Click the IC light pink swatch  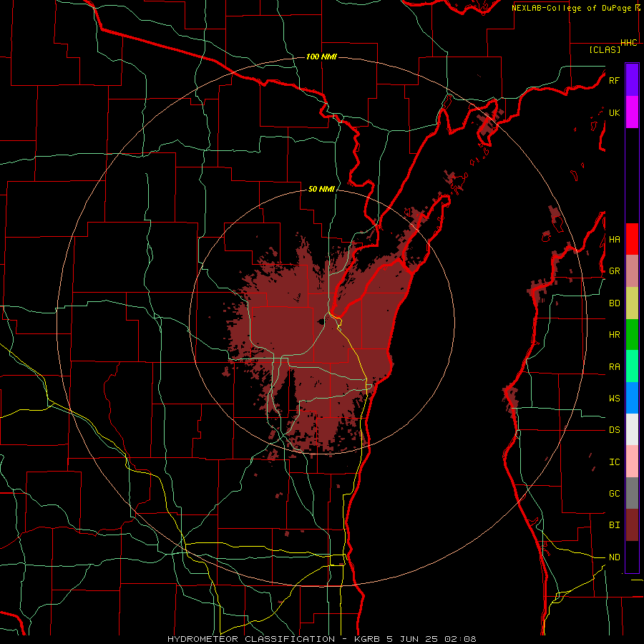pyautogui.click(x=632, y=462)
